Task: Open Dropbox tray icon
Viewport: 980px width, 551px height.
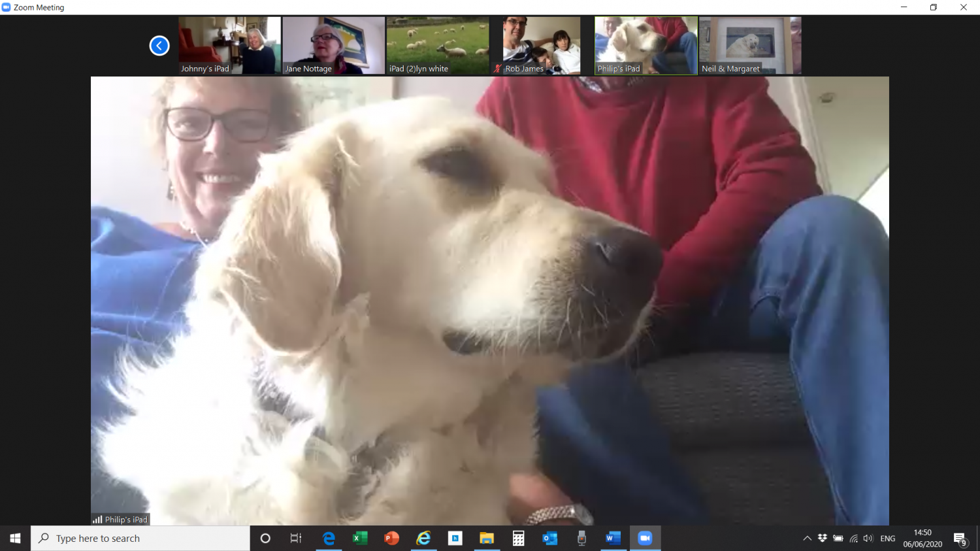Action: pos(823,539)
